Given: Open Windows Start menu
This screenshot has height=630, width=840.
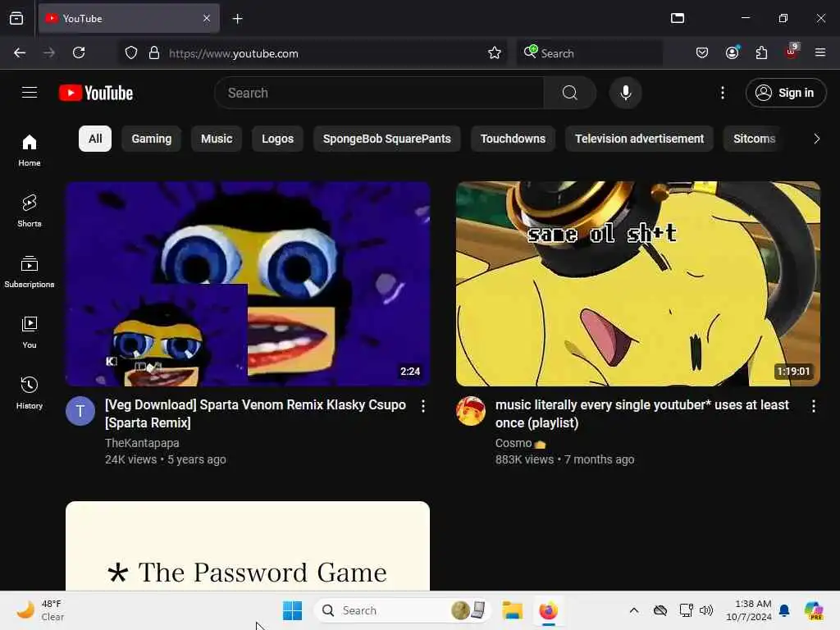Looking at the screenshot, I should [x=293, y=610].
